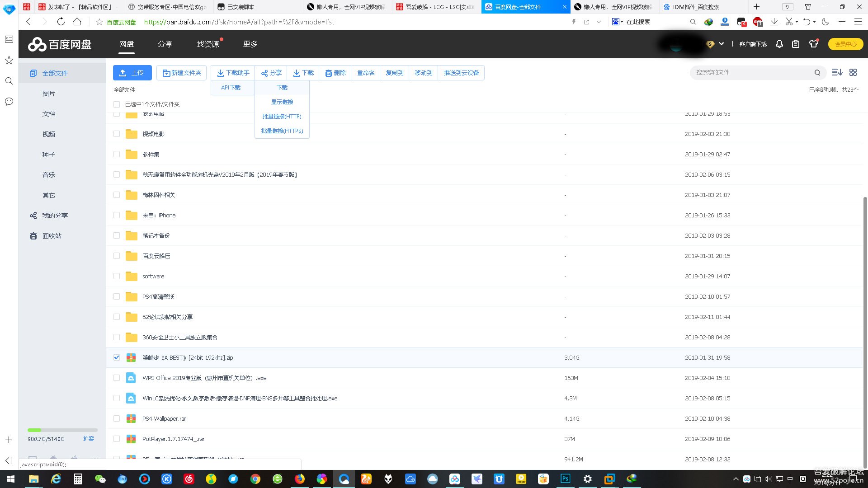
Task: Select 批量链接(HTTPS) from download menu
Action: coord(282,131)
